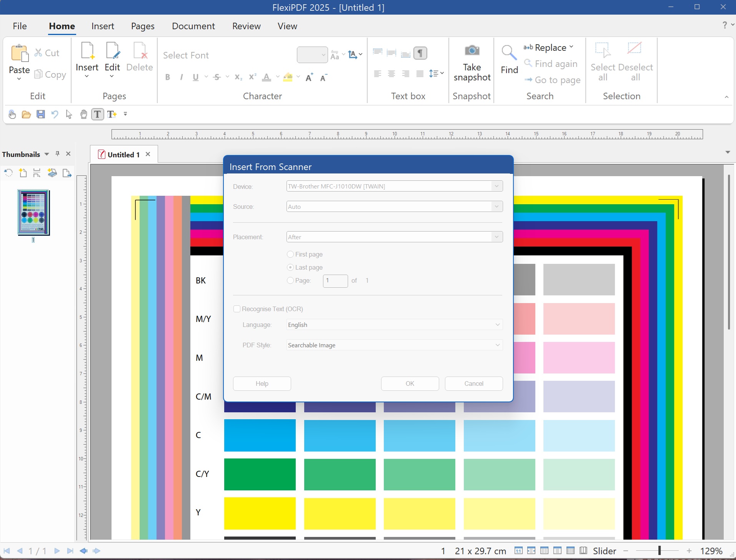
Task: Open the Device dropdown list
Action: (496, 186)
